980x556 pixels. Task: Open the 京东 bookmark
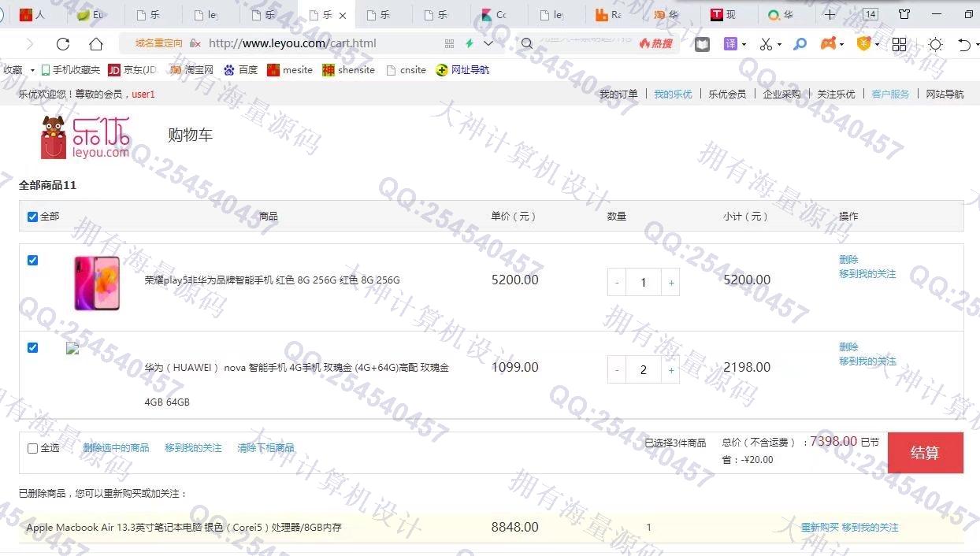132,70
